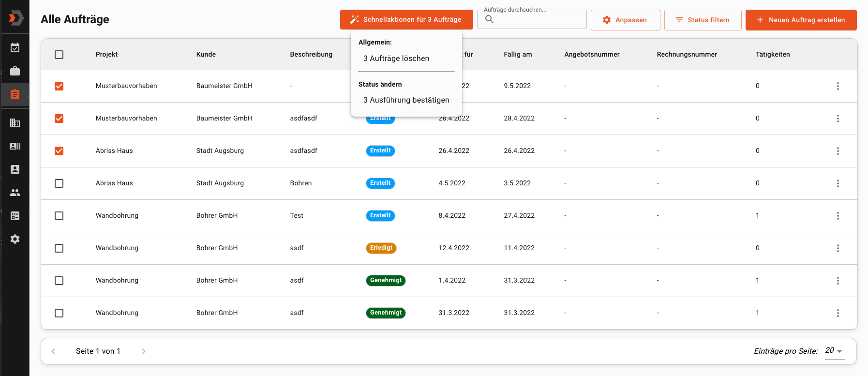Click Erstellt badge on order due 26.4.2022
This screenshot has width=868, height=376.
(380, 151)
